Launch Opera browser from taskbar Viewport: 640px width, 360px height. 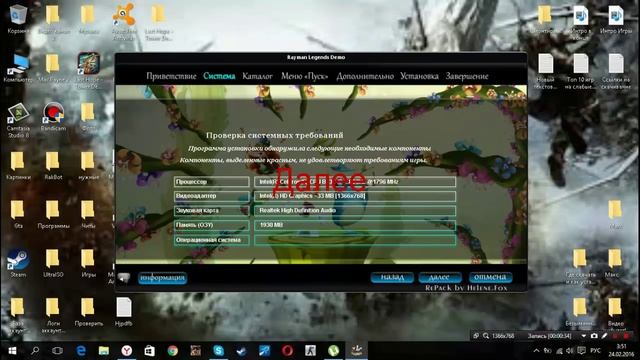coord(287,351)
